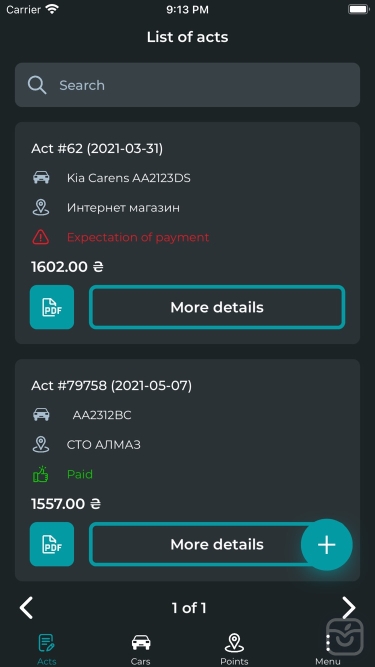
Task: Go to the next page arrow
Action: (349, 608)
